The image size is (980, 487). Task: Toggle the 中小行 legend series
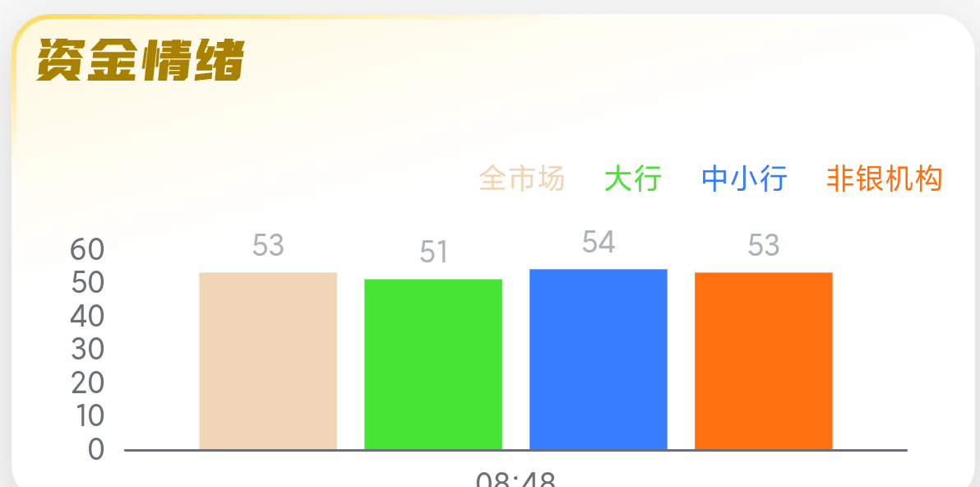[744, 179]
